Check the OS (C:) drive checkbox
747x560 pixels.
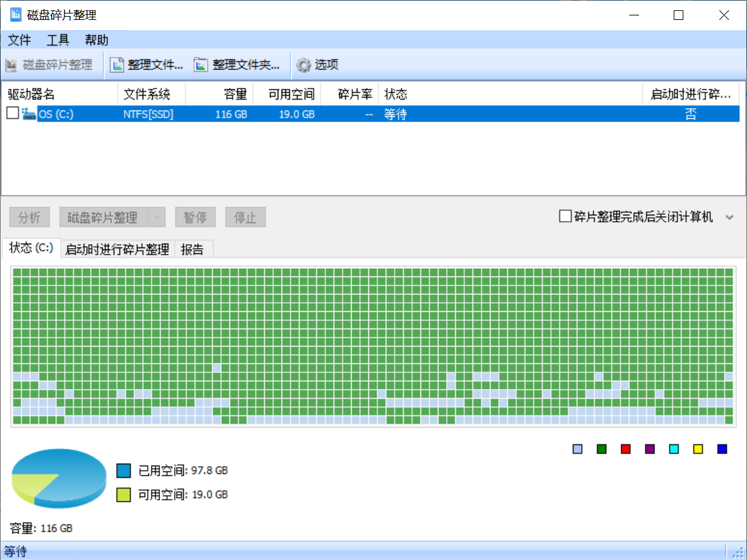pos(12,114)
